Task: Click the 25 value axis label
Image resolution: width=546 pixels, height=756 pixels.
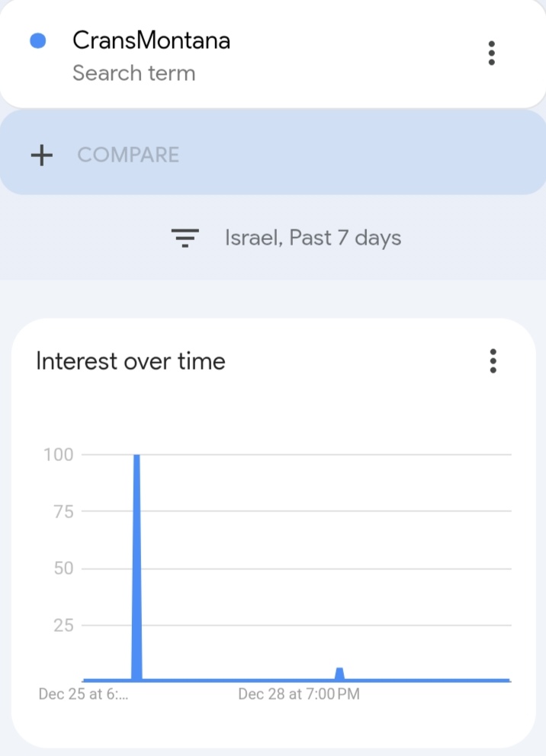Action: tap(63, 626)
